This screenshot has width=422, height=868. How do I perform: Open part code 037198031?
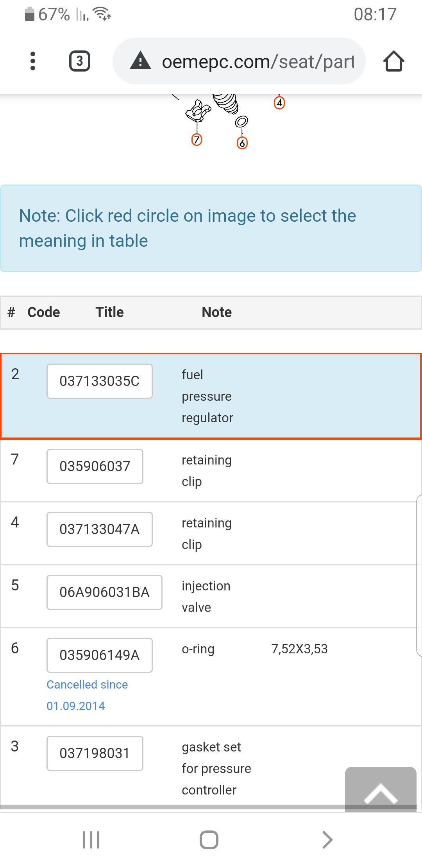95,753
